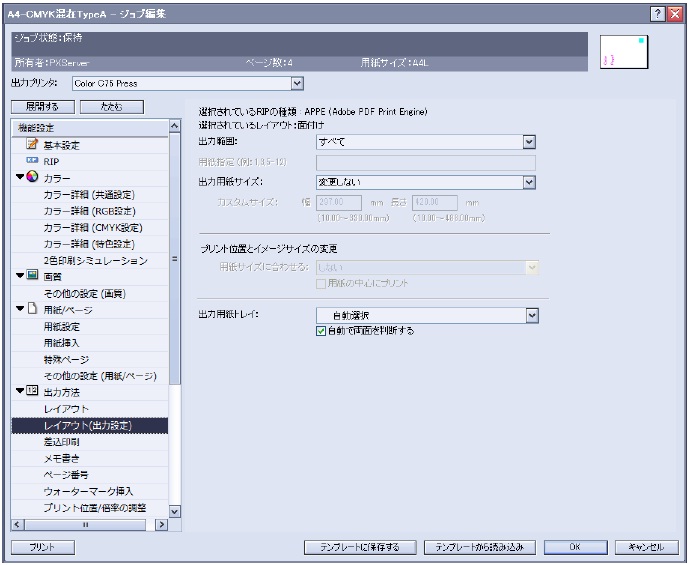Select カラー詳細 (RGB設定) in the settings tree
689x565 pixels.
pos(88,210)
